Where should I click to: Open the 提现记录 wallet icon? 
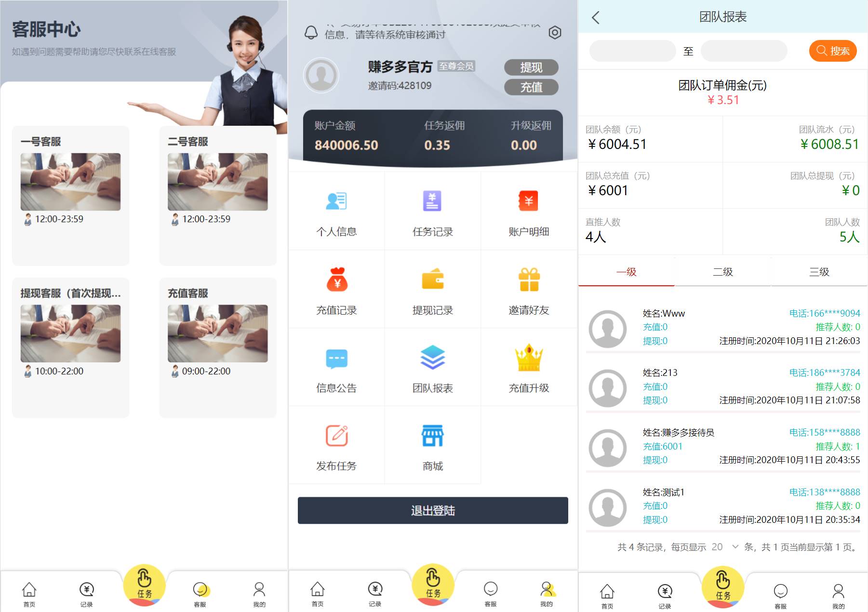tap(432, 279)
